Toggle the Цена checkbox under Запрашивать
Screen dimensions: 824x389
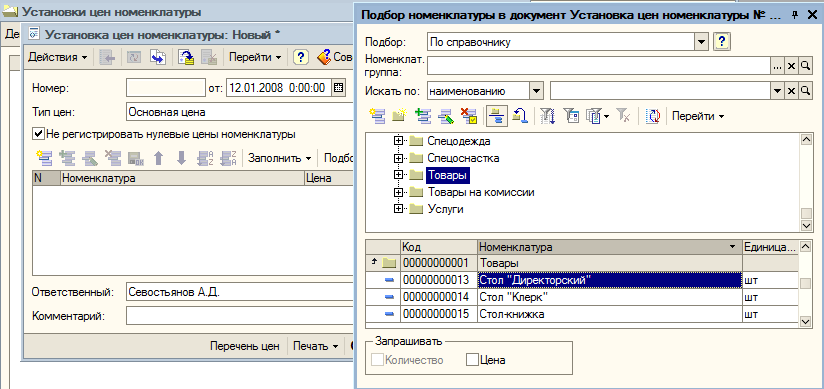(x=472, y=360)
